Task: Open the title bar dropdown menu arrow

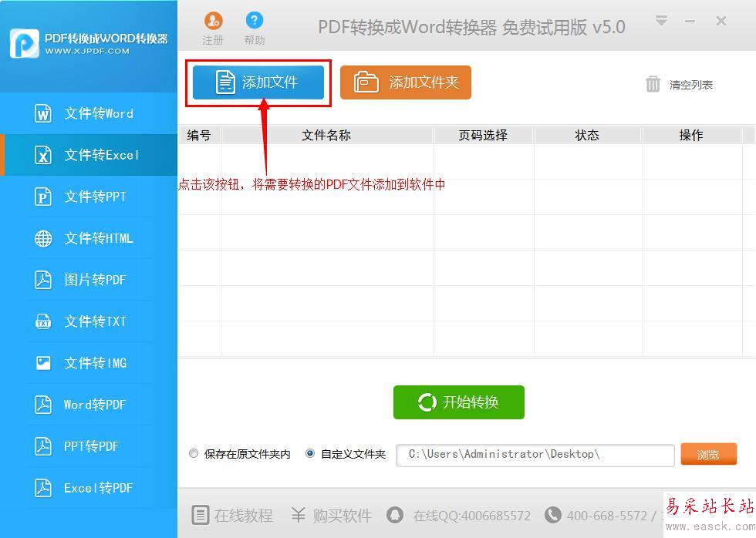Action: [662, 21]
